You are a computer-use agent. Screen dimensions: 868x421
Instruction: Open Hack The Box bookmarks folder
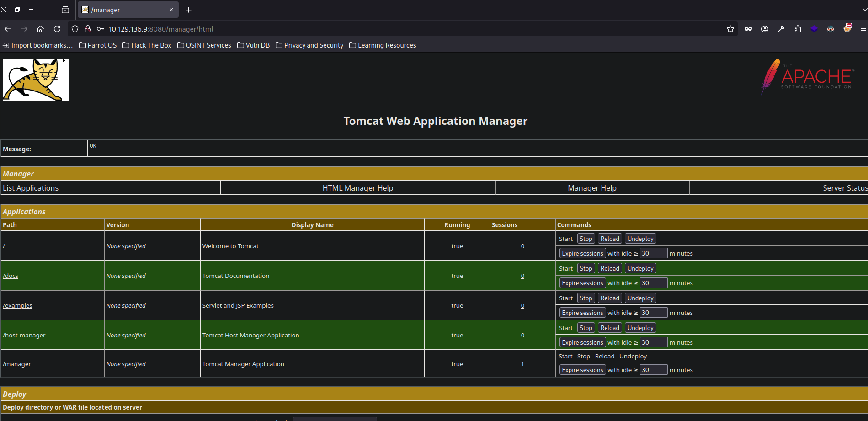(x=147, y=45)
